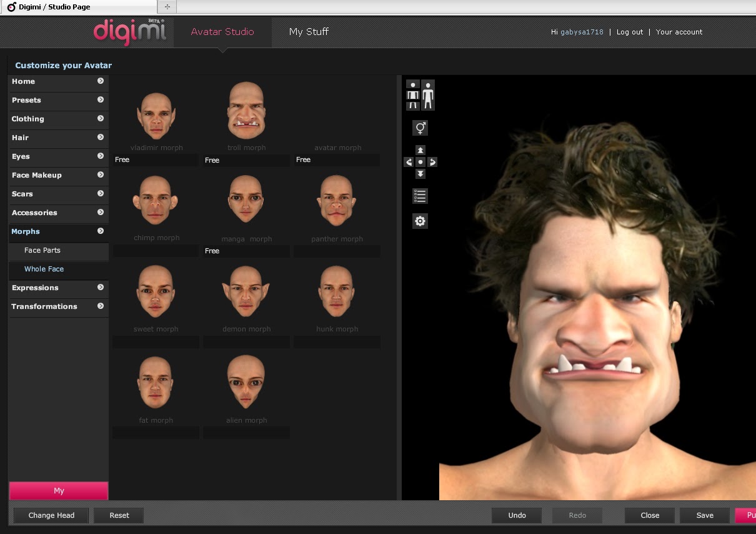Open the My Stuff tab
Image resolution: width=756 pixels, height=534 pixels.
(309, 32)
